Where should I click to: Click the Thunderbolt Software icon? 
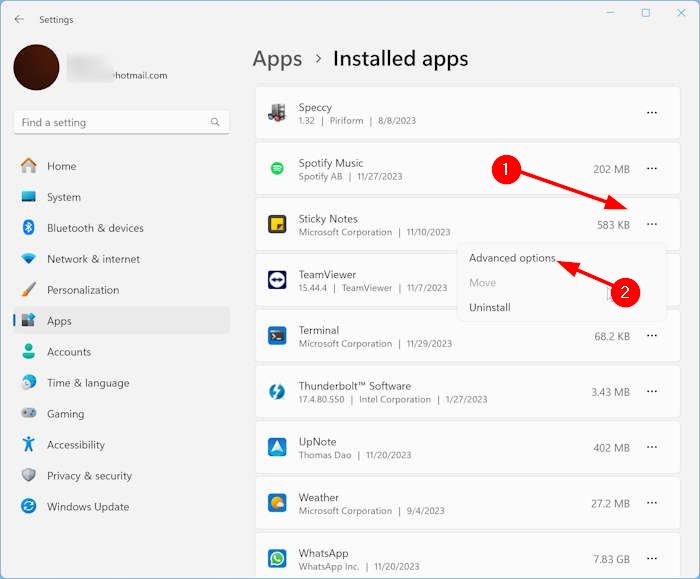point(277,392)
